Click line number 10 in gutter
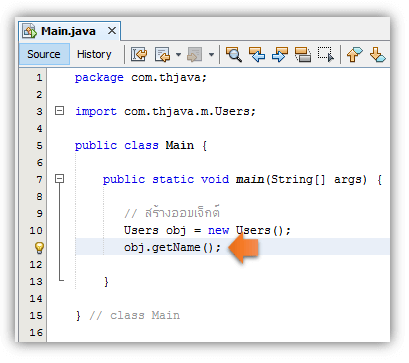Screen dimensions: 409x363 coord(36,231)
